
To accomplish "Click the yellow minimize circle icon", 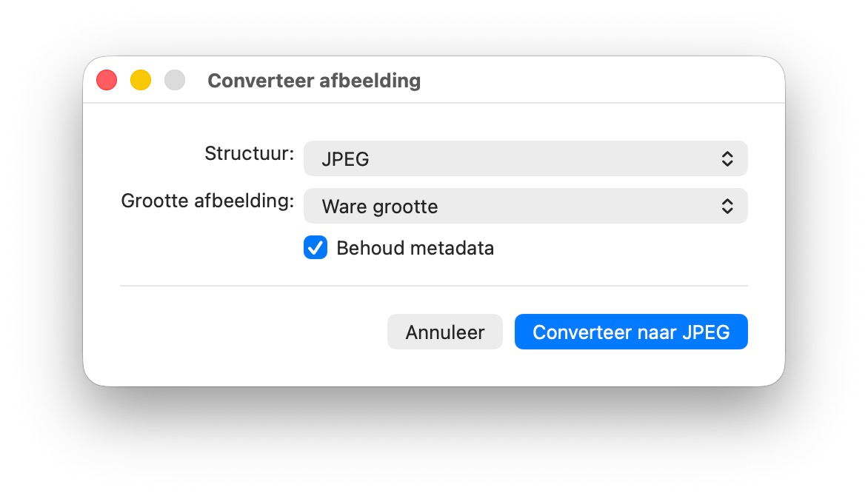I will pyautogui.click(x=141, y=79).
